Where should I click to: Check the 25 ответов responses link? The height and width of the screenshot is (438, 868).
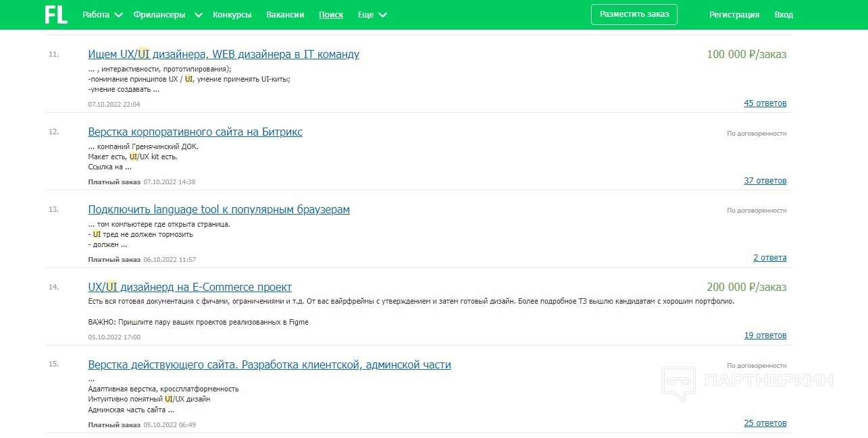(765, 423)
